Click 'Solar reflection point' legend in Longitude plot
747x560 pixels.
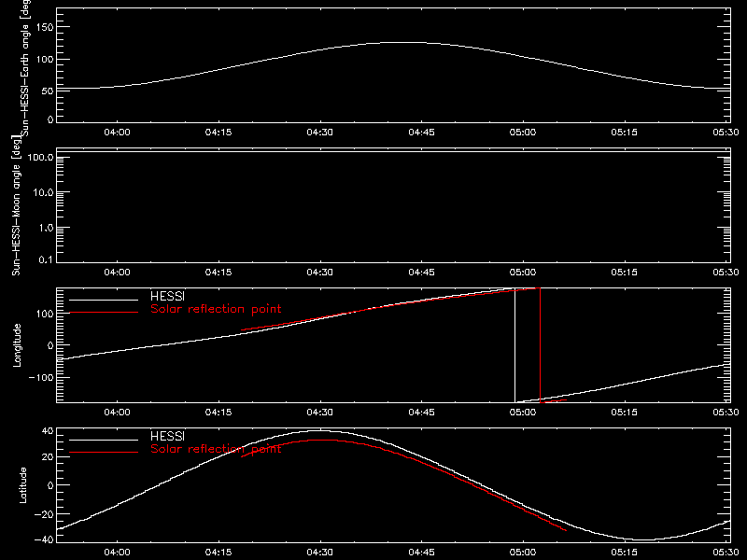tap(216, 309)
